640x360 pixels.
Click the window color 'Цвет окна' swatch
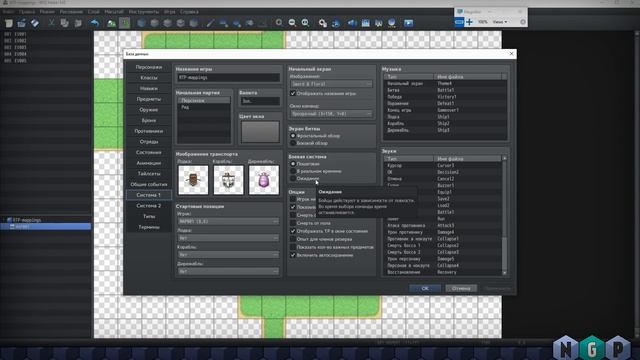[x=260, y=132]
